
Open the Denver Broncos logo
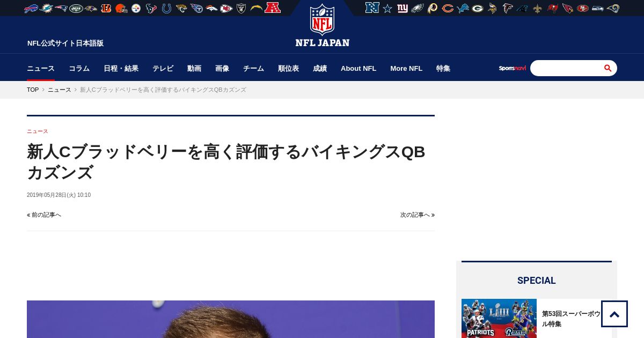tap(211, 8)
